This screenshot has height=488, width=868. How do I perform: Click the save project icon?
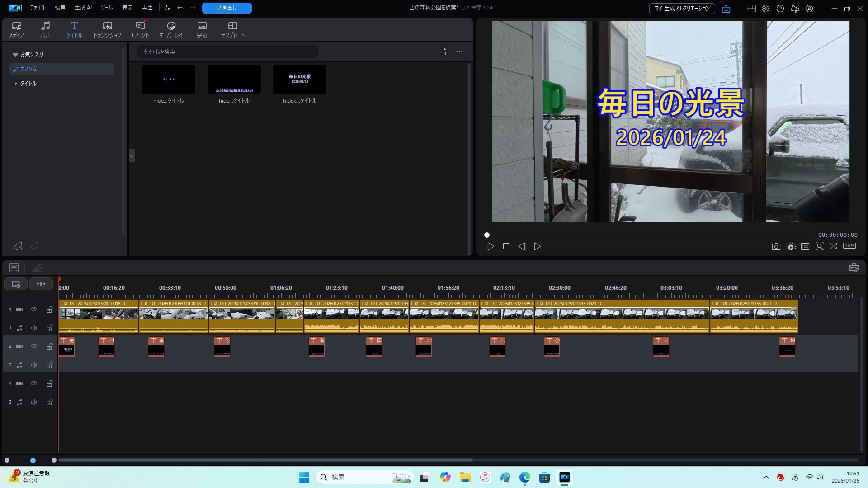coord(168,8)
